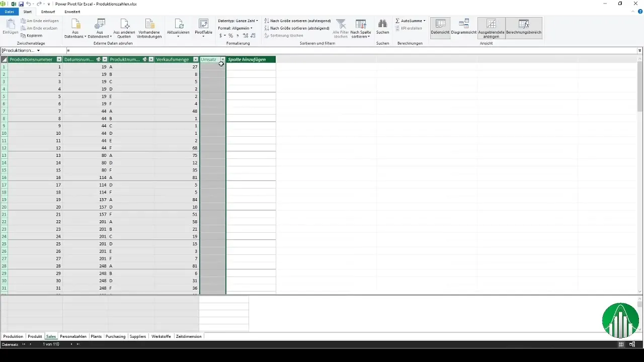The height and width of the screenshot is (362, 644).
Task: Open the Produktionsnummer column filter
Action: tap(60, 59)
